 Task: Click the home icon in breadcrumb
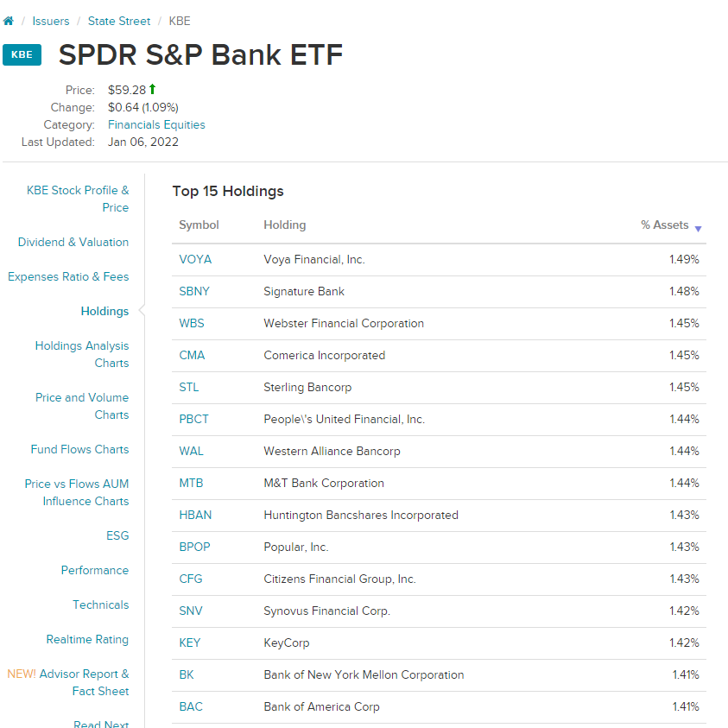9,21
